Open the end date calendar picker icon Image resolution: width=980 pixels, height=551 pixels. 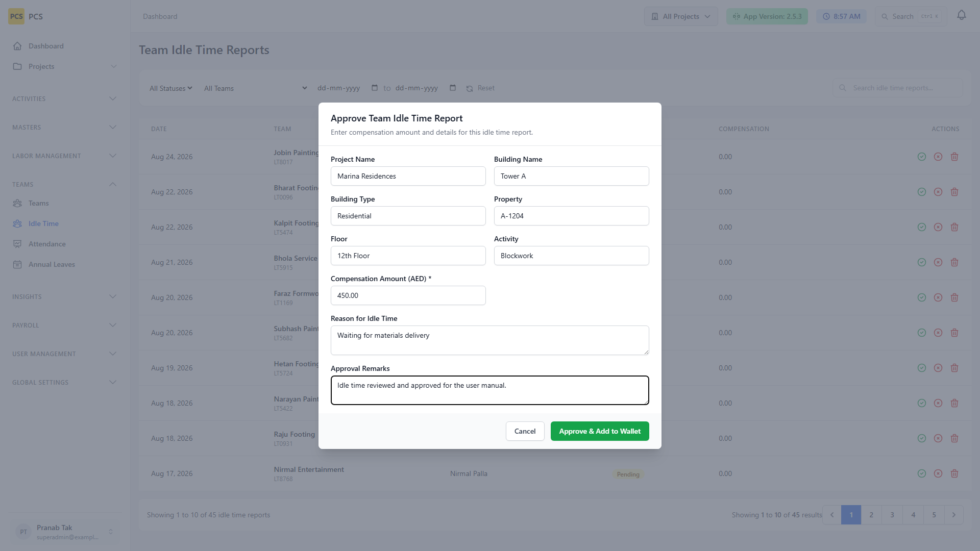452,88
